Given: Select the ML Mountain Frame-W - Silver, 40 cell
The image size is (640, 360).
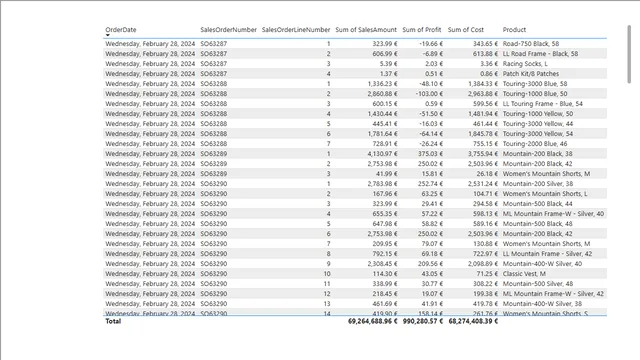Looking at the screenshot, I should [553, 214].
